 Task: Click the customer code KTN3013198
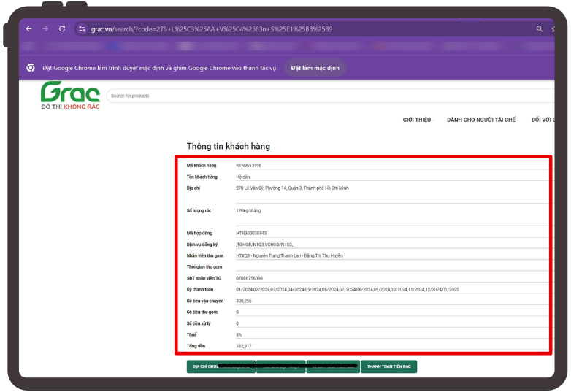point(248,166)
